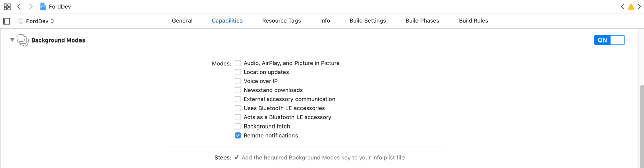This screenshot has height=168, width=644.
Task: Collapse the Background Modes section
Action: click(12, 40)
